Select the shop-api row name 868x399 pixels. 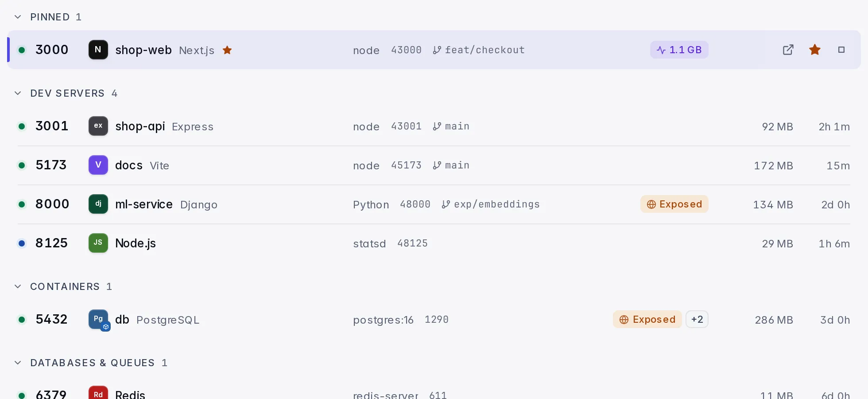[140, 126]
